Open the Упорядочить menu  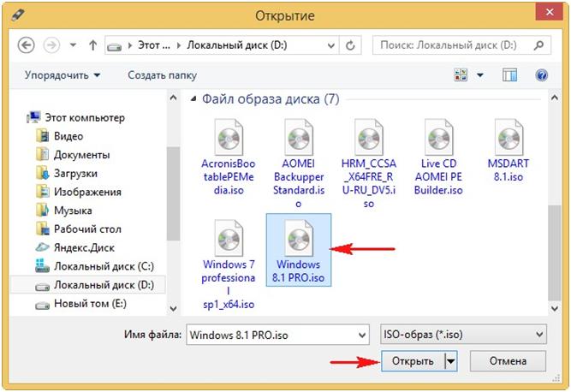pos(62,75)
